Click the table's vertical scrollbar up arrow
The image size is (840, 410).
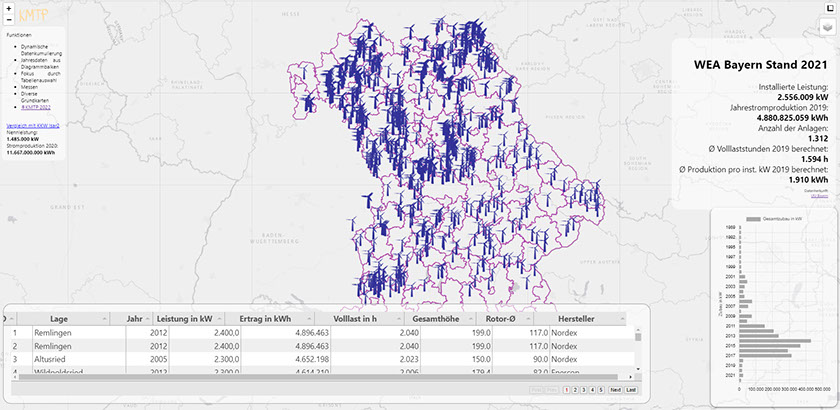point(638,329)
